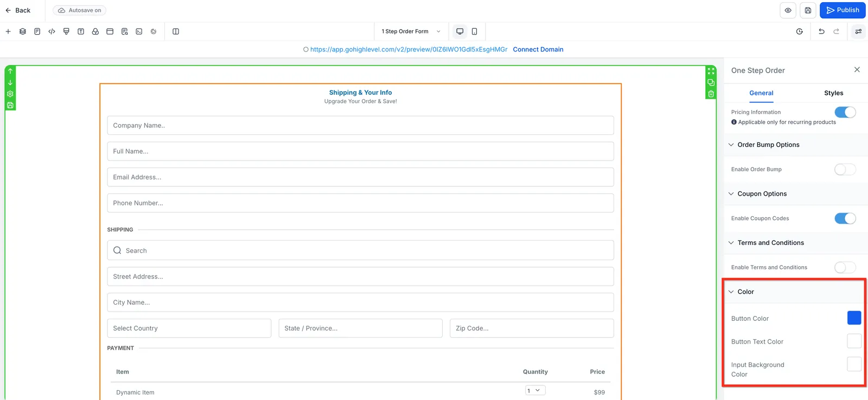Image resolution: width=868 pixels, height=400 pixels.
Task: Undo the last change
Action: click(821, 31)
